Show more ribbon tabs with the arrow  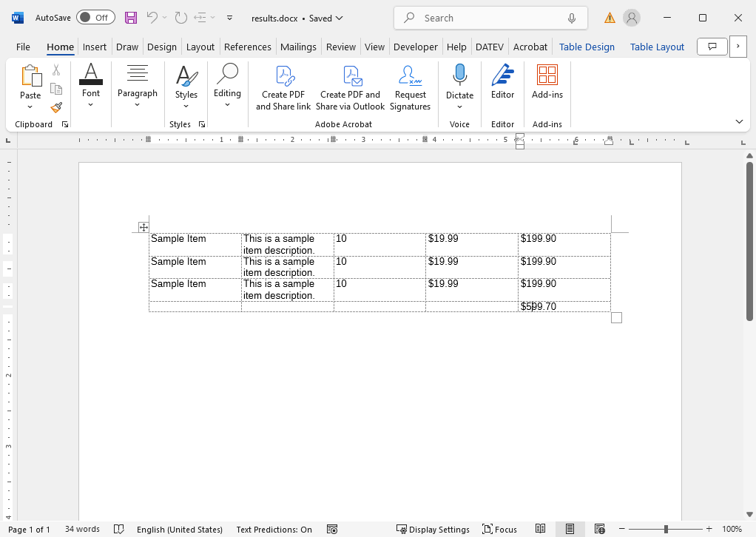click(738, 47)
